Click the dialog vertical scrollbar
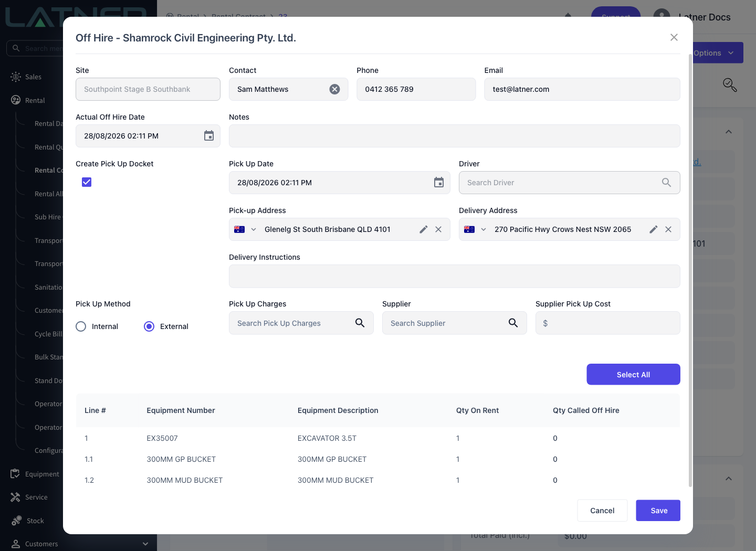 click(x=690, y=270)
